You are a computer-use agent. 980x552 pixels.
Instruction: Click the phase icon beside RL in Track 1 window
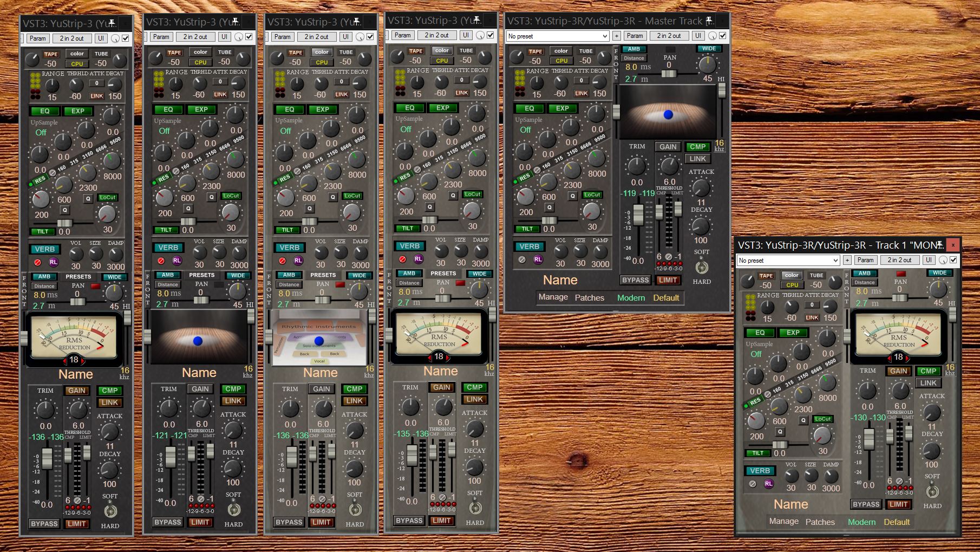coord(753,484)
